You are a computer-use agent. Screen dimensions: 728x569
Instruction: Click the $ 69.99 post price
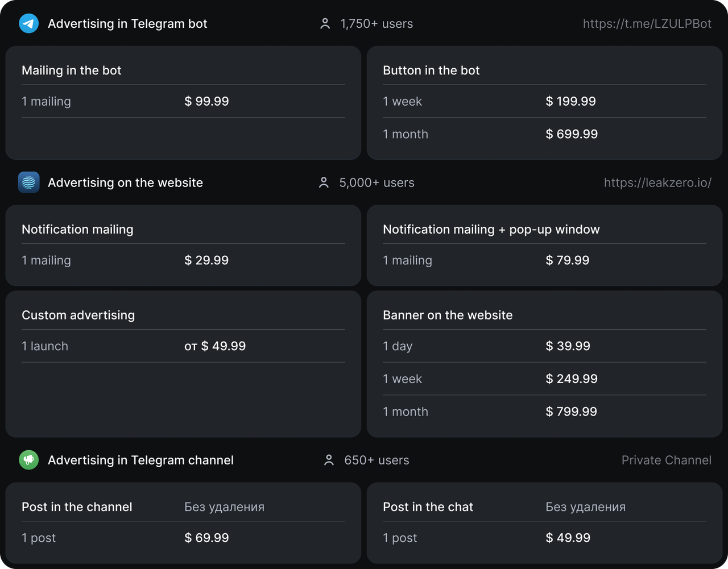click(x=206, y=538)
